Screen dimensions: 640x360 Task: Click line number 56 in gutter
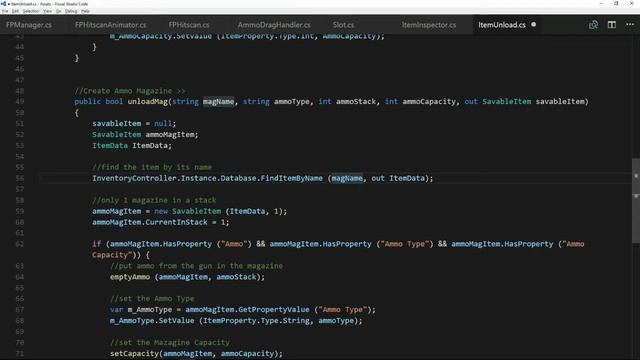[x=20, y=178]
